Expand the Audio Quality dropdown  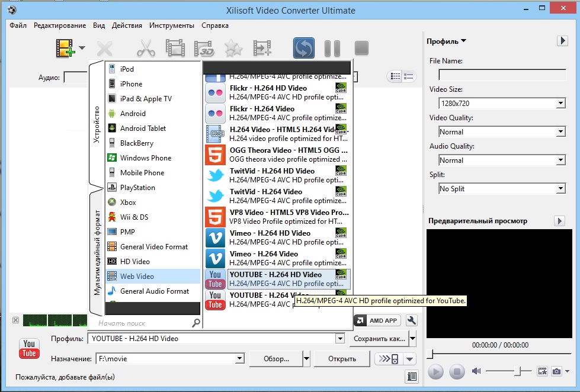[561, 160]
